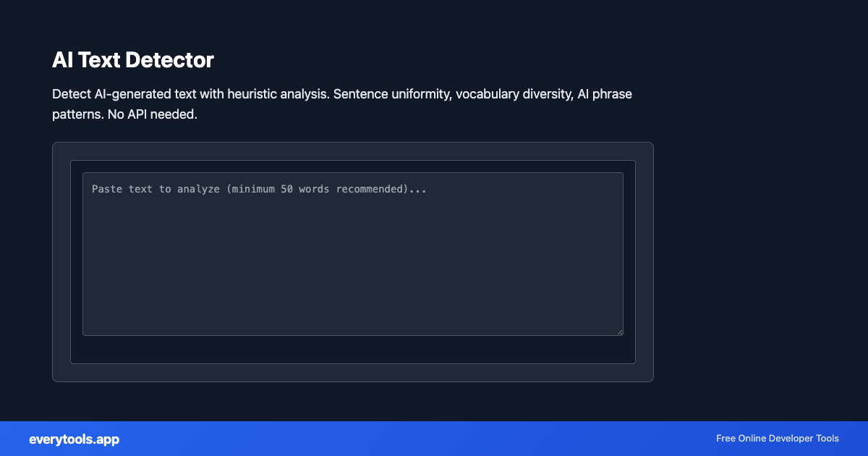Click below the textarea inside the card
This screenshot has height=456, width=868.
[352, 350]
